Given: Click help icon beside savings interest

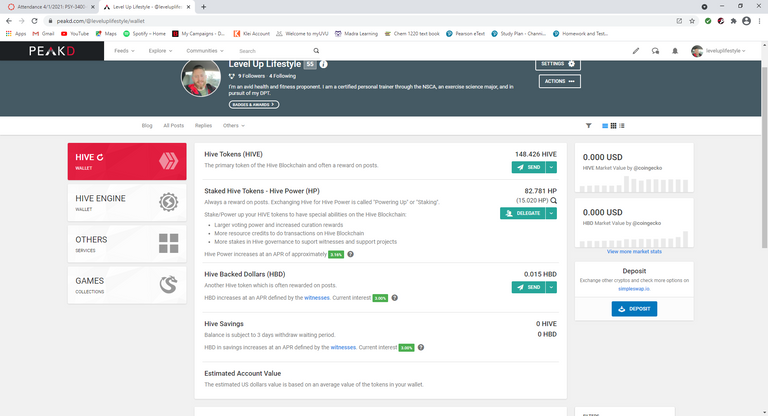Looking at the screenshot, I should coord(421,347).
